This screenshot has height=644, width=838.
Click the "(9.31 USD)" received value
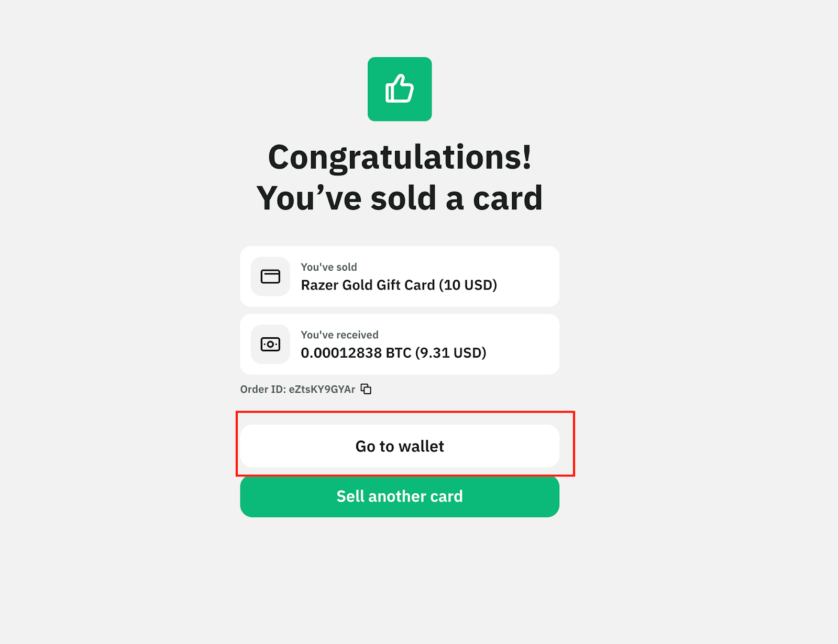pos(451,353)
